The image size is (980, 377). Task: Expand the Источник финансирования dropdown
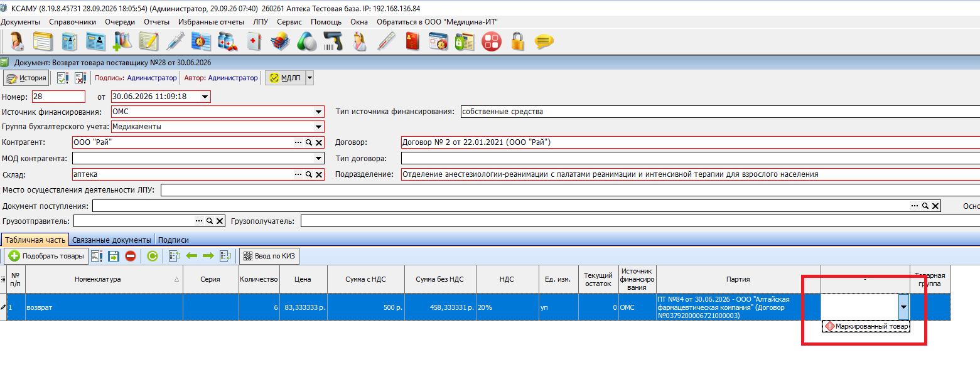[x=319, y=112]
